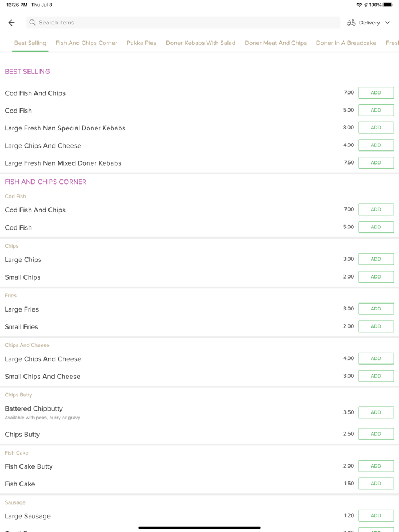
Task: Expand the Delivery dropdown chevron
Action: click(x=388, y=23)
